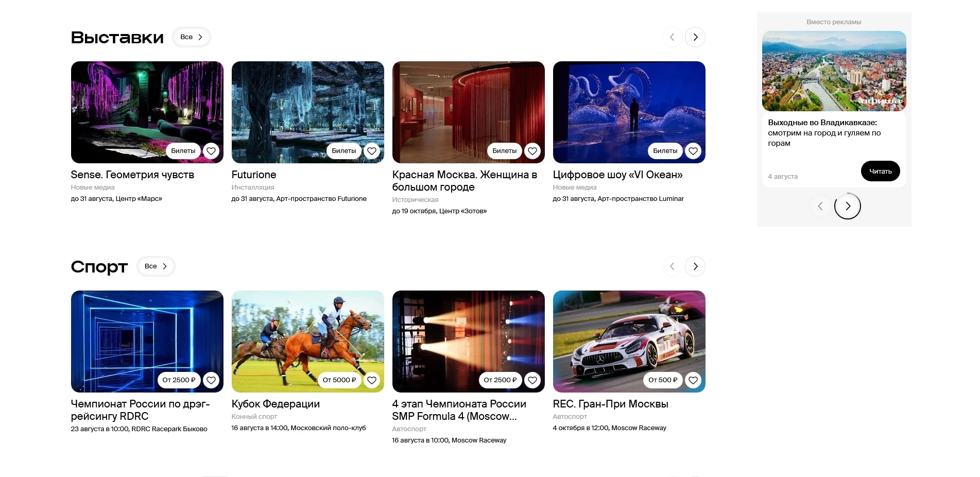Show next article in sidebar promo
The width and height of the screenshot is (980, 477).
[x=847, y=206]
